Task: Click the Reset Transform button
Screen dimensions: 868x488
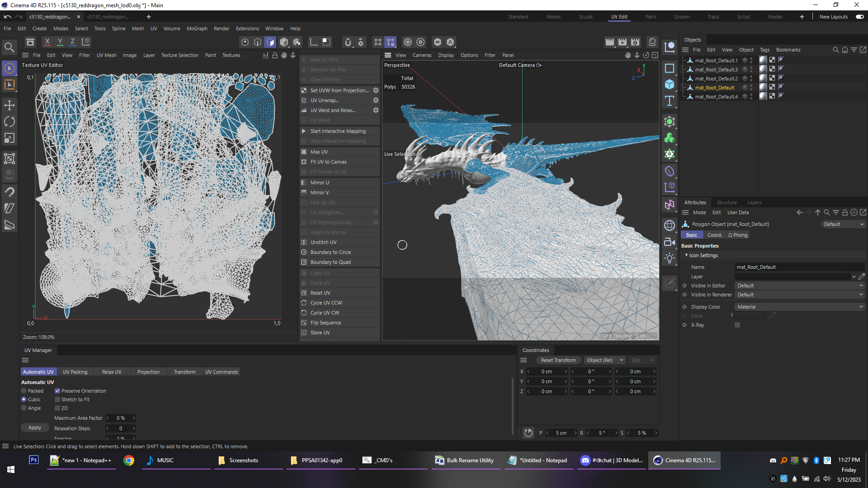Action: click(558, 360)
